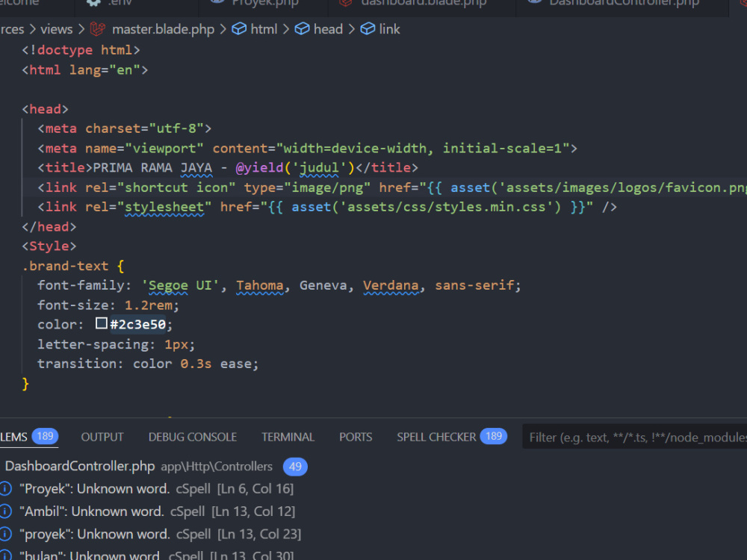Screen dimensions: 747x560
Task: Click the cube icon next to link breadcrumb
Action: [x=368, y=29]
